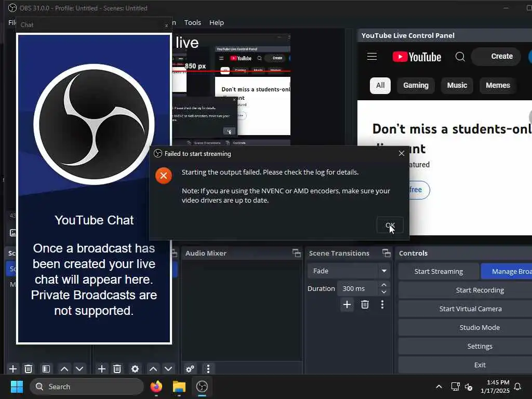532x399 pixels.
Task: Select the Memes filter chip
Action: coord(498,85)
